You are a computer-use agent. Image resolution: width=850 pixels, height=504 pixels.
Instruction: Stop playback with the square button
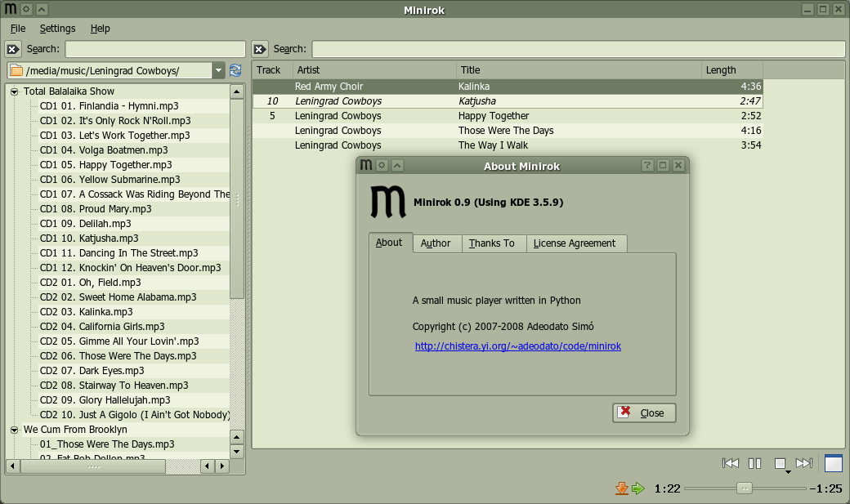click(780, 463)
